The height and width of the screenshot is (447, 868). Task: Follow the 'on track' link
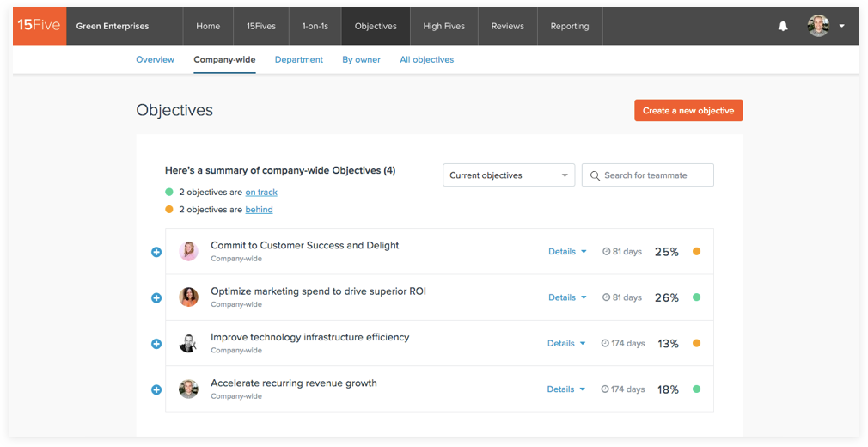tap(261, 193)
